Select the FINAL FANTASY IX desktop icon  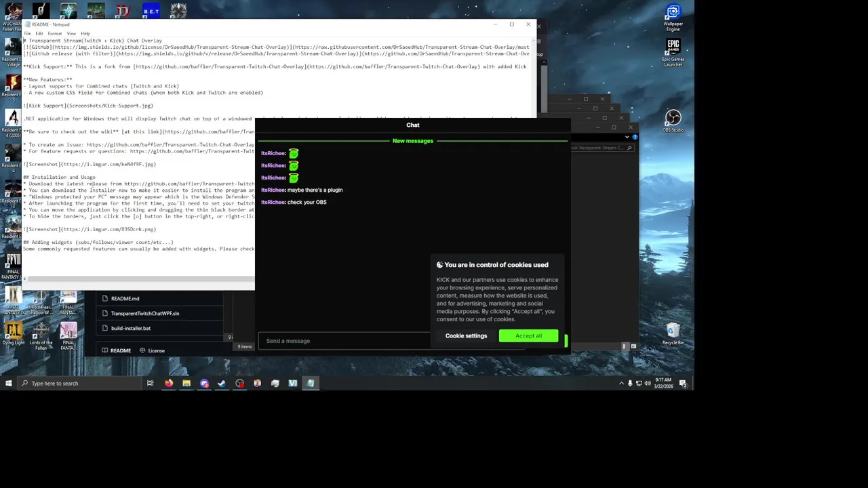(x=13, y=300)
